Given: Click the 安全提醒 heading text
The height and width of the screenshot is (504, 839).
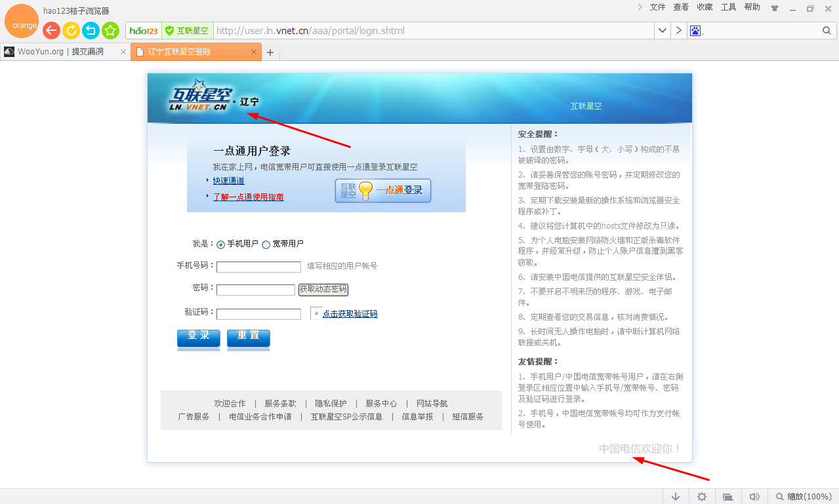Looking at the screenshot, I should pos(539,134).
